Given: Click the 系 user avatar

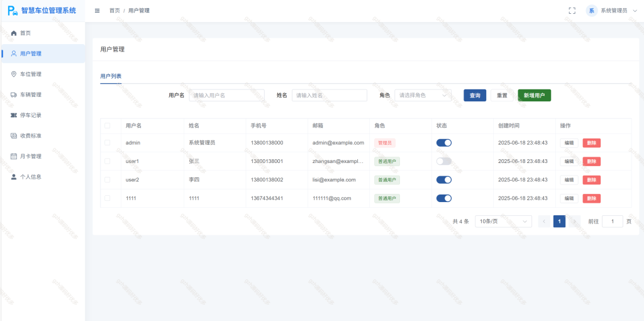Looking at the screenshot, I should tap(591, 11).
